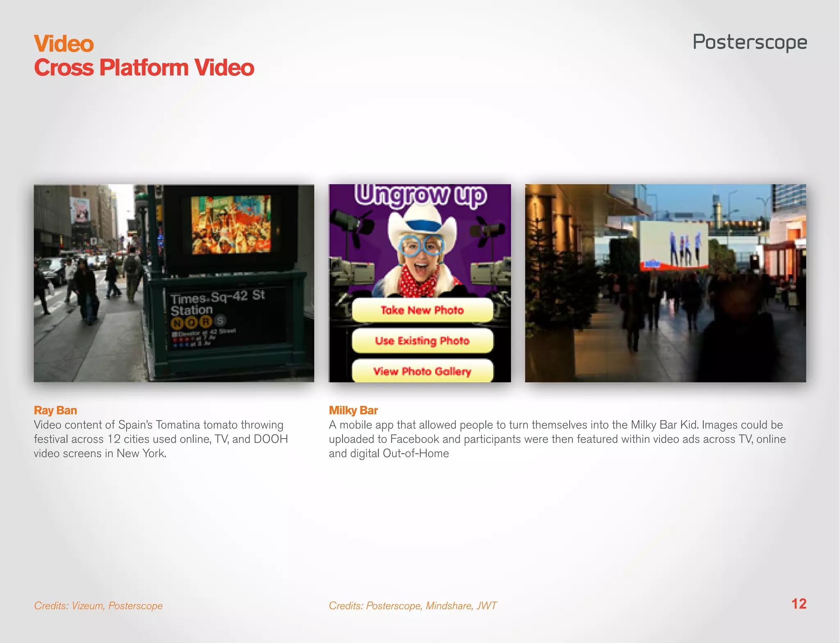840x643 pixels.
Task: Click the Milky Bar mobile app description
Action: (557, 439)
